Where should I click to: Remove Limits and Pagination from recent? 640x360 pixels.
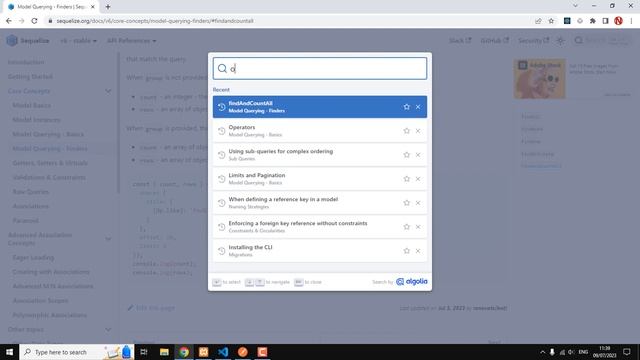pyautogui.click(x=418, y=179)
